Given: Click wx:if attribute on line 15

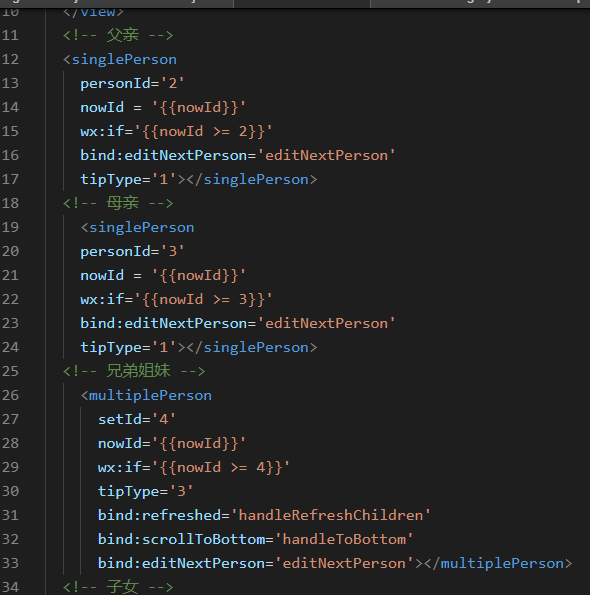Looking at the screenshot, I should pyautogui.click(x=102, y=131).
